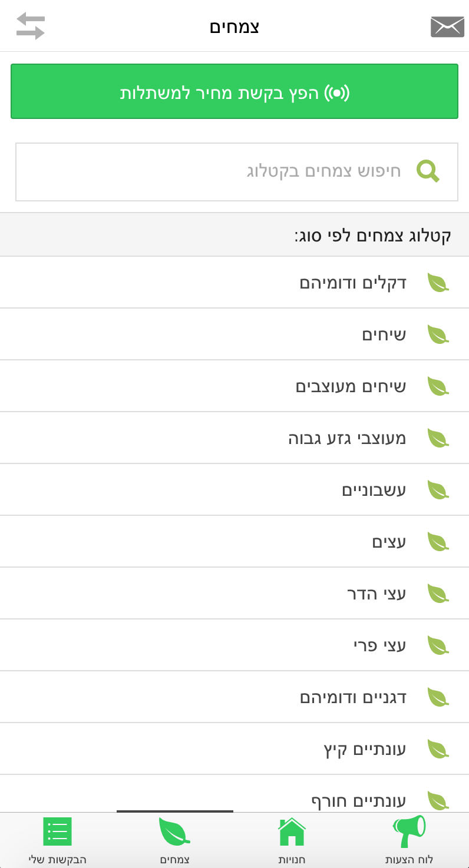Switch to the חנויות tab label
This screenshot has width=469, height=868.
pos(292,859)
